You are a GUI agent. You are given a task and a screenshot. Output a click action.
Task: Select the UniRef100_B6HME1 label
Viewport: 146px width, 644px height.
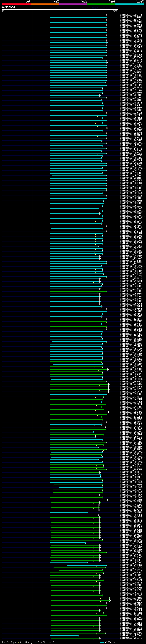tap(131, 382)
